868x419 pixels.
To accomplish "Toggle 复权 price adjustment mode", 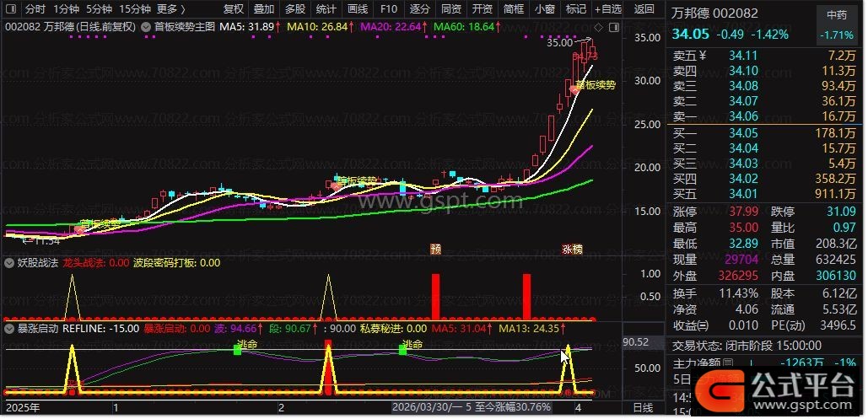I will click(234, 9).
